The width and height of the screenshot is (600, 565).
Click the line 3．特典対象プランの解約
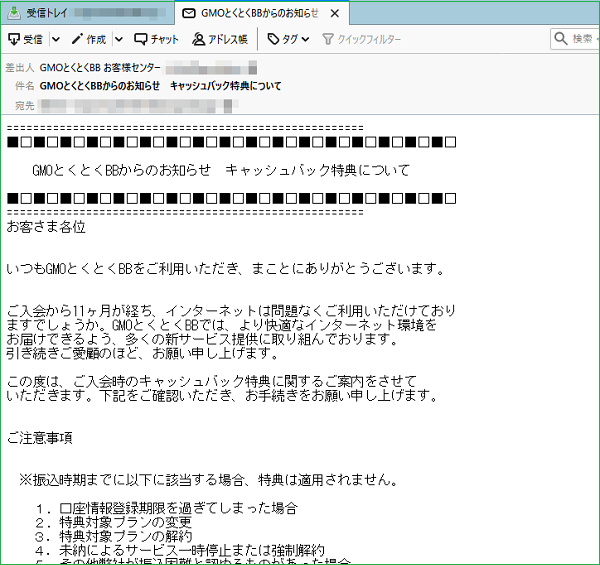113,536
